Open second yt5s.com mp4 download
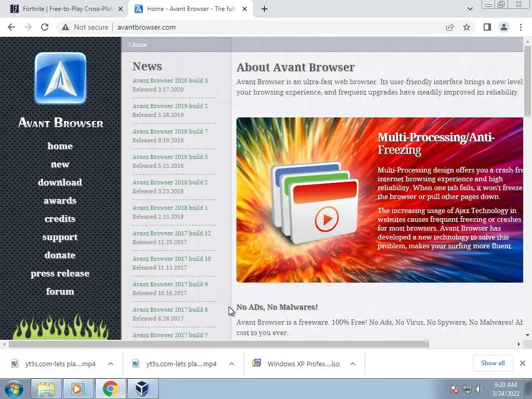Image resolution: width=532 pixels, height=399 pixels. point(176,364)
